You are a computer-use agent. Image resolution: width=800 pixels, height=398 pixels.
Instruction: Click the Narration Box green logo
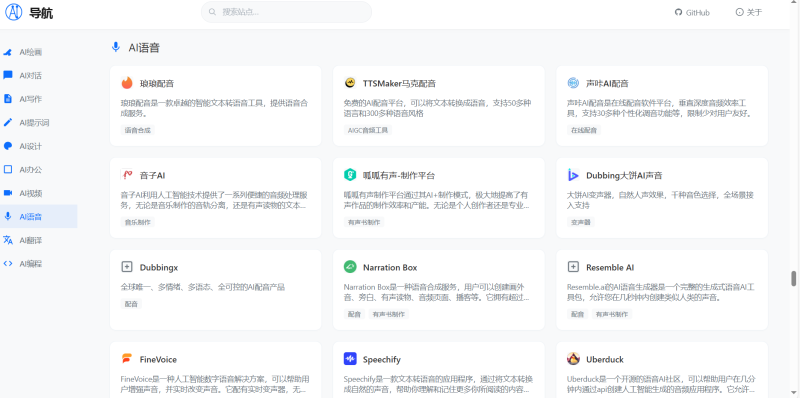click(x=350, y=267)
